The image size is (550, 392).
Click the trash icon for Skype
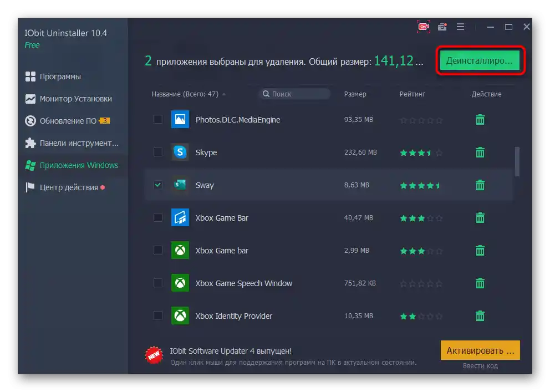[x=480, y=152]
